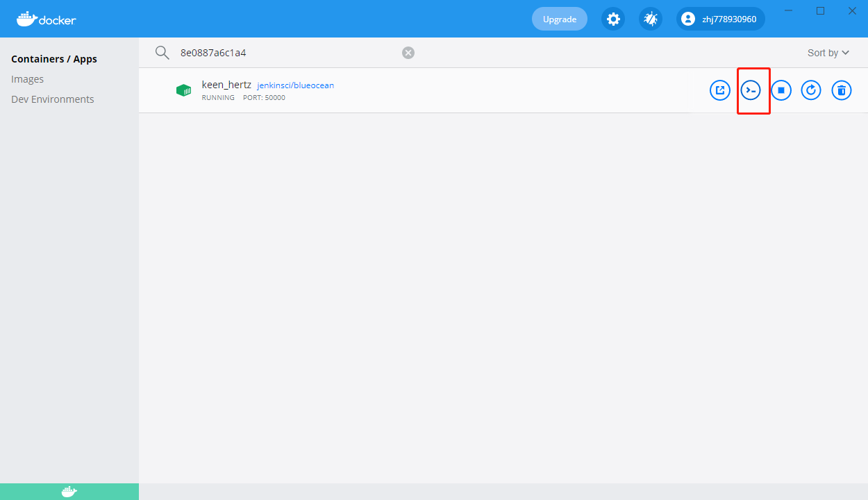Open Docker settings gear icon
868x500 pixels.
[613, 19]
